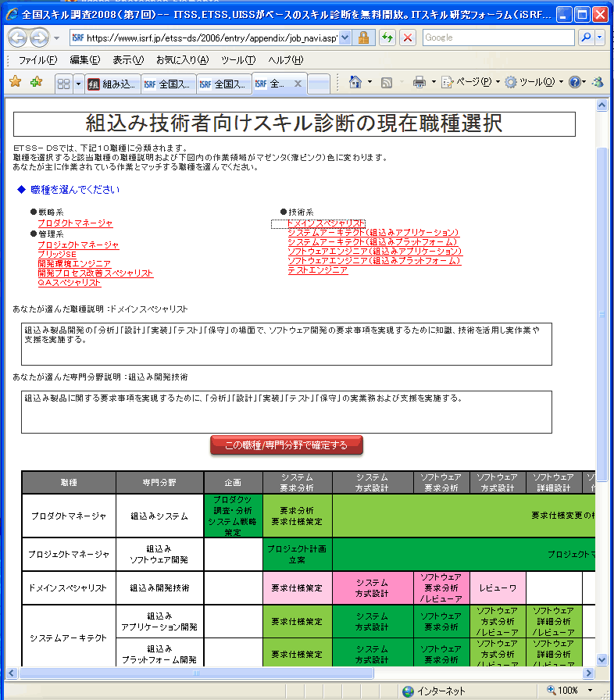
Task: Open the tab list dropdown arrow
Action: pyautogui.click(x=79, y=84)
